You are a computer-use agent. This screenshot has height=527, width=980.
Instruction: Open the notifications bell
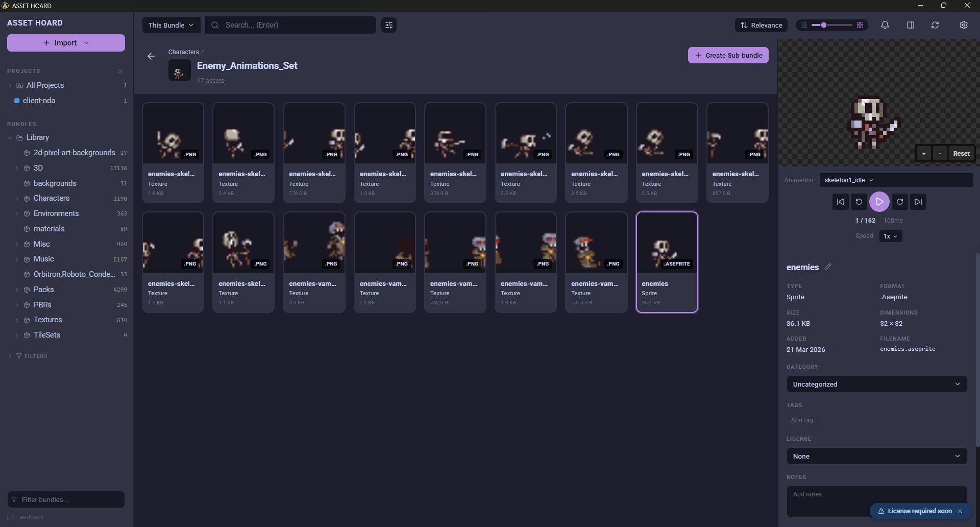(x=885, y=25)
